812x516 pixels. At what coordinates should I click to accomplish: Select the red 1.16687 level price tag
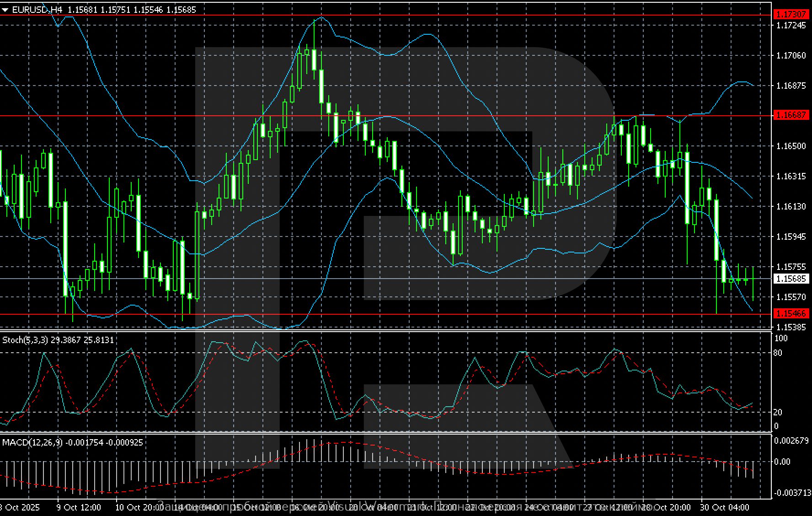pos(790,116)
